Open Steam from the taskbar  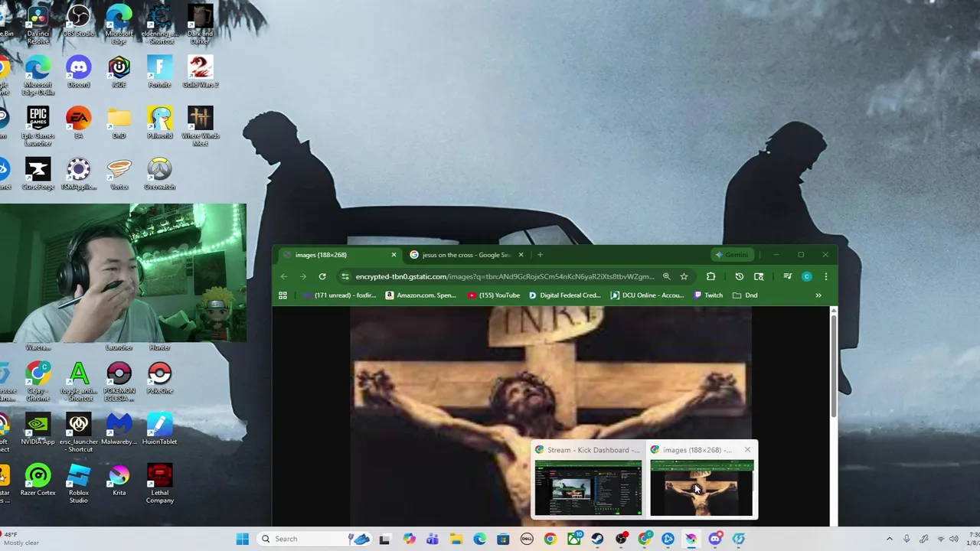[596, 539]
